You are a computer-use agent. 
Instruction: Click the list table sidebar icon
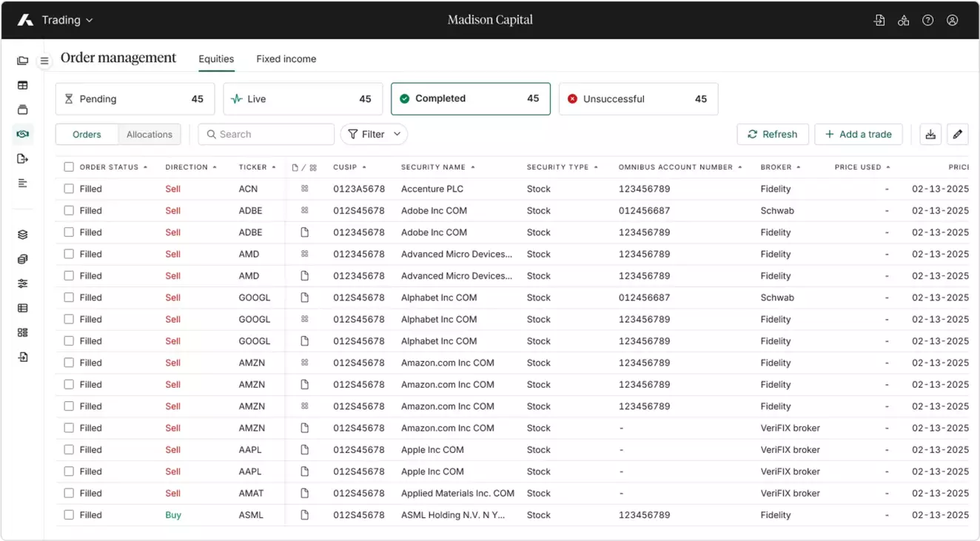click(x=23, y=308)
